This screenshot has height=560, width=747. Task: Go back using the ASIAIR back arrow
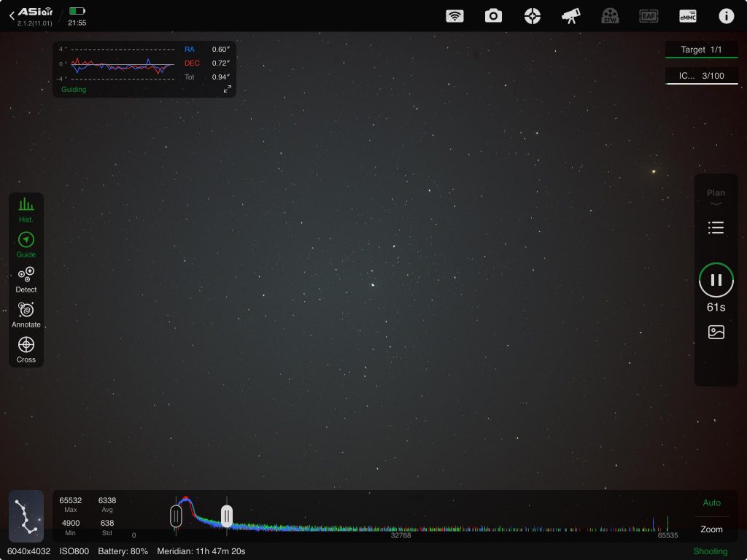(x=12, y=16)
